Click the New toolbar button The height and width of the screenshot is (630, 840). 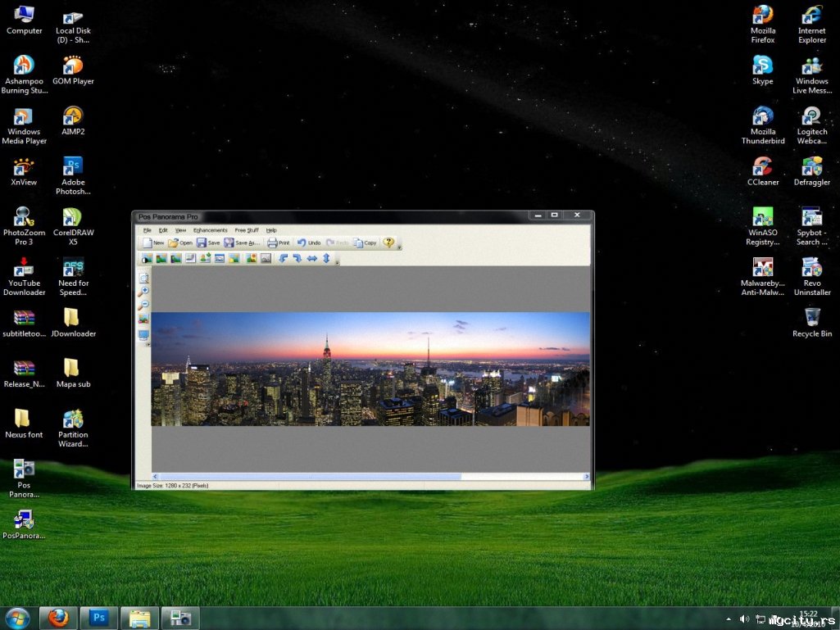pos(153,242)
